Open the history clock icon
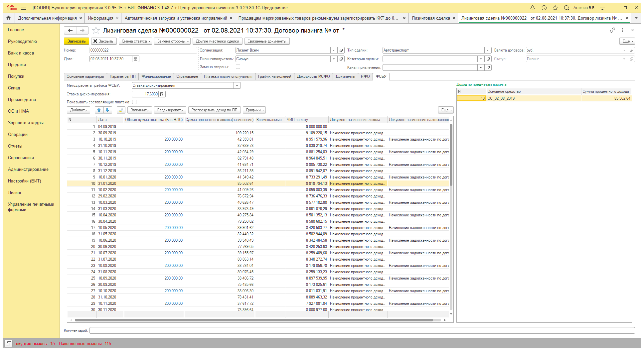644x351 pixels. (x=544, y=8)
